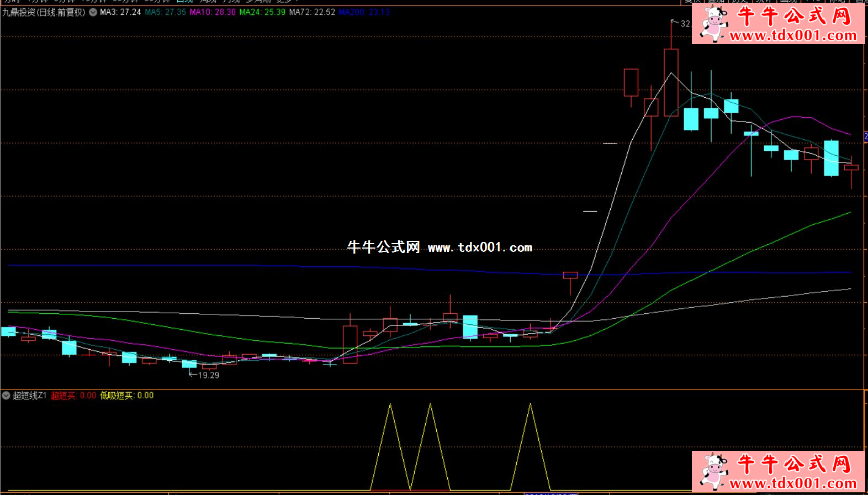Image resolution: width=868 pixels, height=495 pixels.
Task: Click the MA72: 22.52 value
Action: (x=312, y=12)
